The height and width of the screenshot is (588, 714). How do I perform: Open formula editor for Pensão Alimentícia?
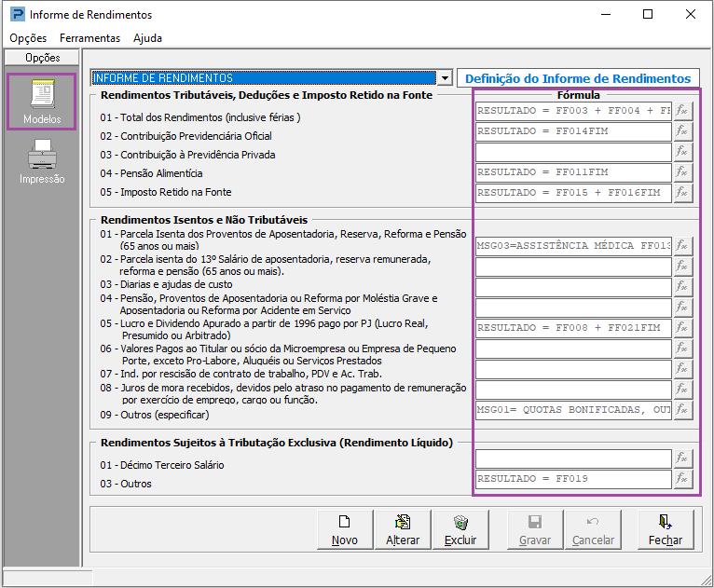point(683,172)
